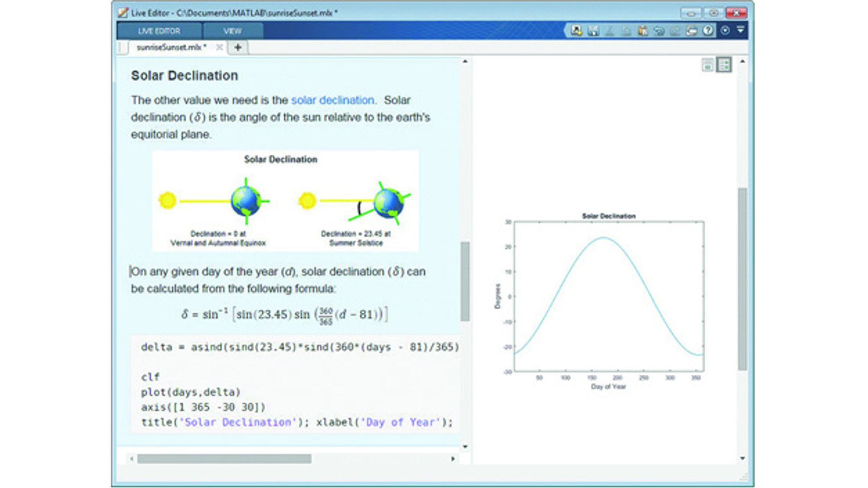Click the horizontal scrollbar thumb

(x=224, y=459)
